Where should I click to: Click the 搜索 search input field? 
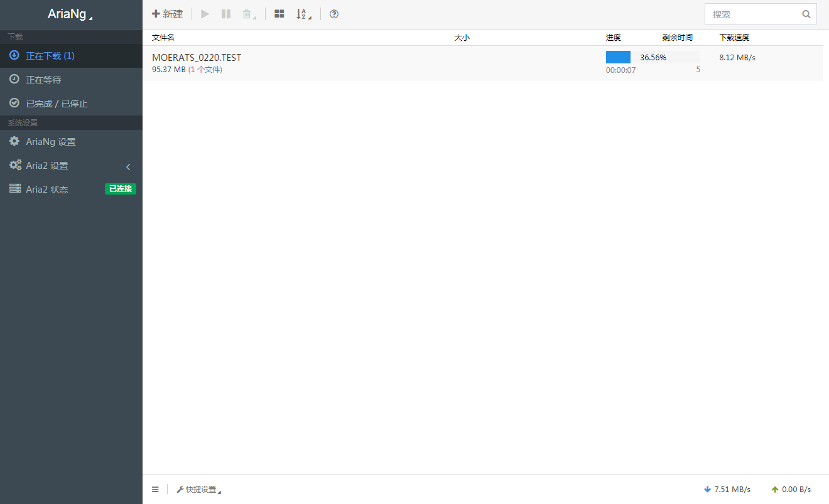click(x=761, y=14)
